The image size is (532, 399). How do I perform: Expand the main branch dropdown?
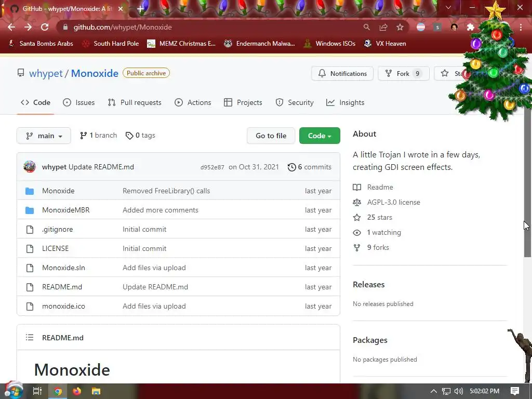pos(44,136)
